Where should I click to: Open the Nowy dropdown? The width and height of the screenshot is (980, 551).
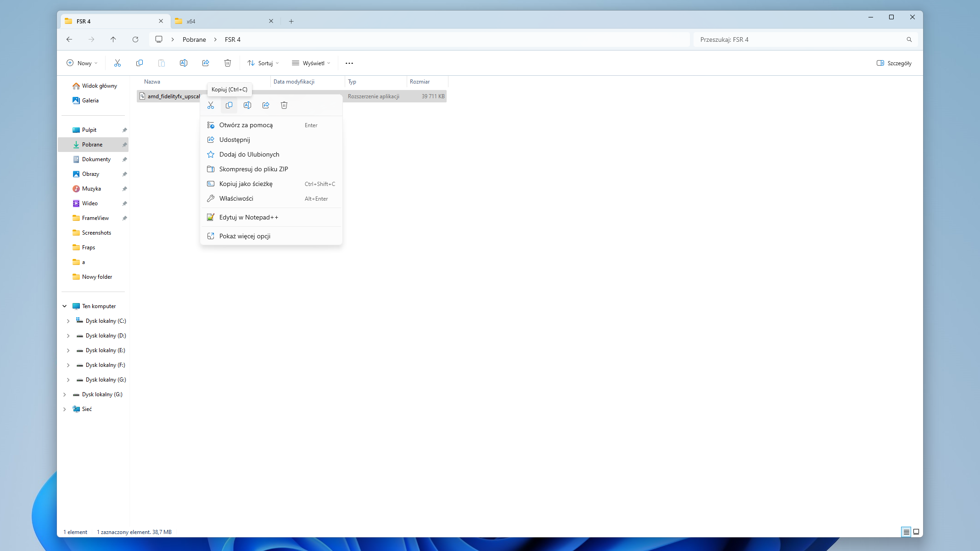(82, 63)
